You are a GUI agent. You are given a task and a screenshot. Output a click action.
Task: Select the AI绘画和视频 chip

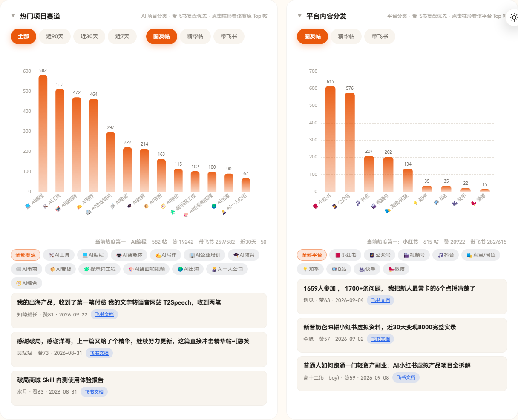pyautogui.click(x=147, y=269)
